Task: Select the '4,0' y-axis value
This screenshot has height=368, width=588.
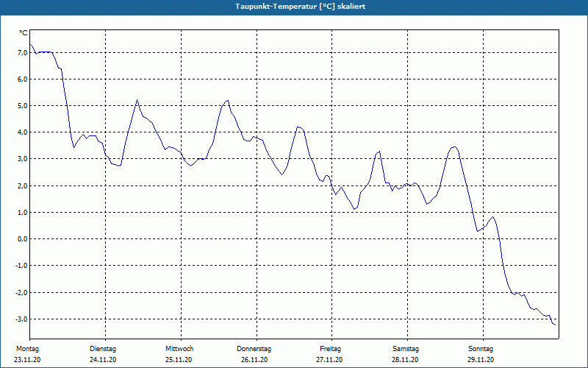Action: pyautogui.click(x=22, y=132)
